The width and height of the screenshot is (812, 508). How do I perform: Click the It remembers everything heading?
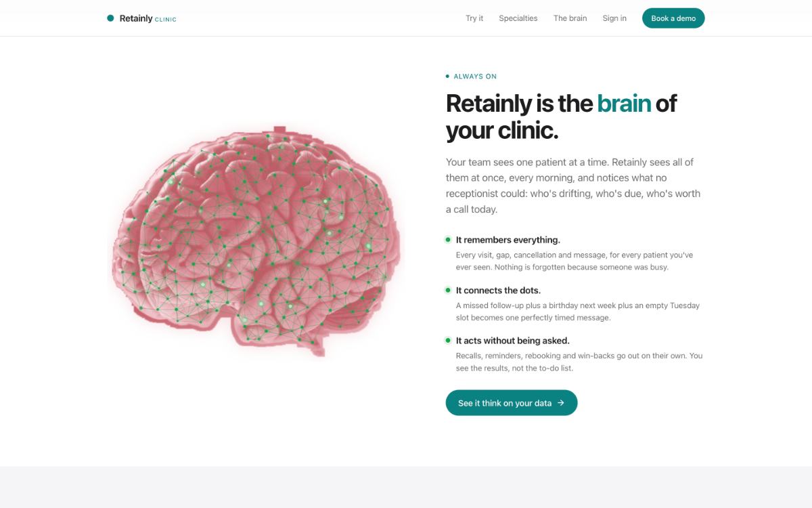[x=508, y=240]
